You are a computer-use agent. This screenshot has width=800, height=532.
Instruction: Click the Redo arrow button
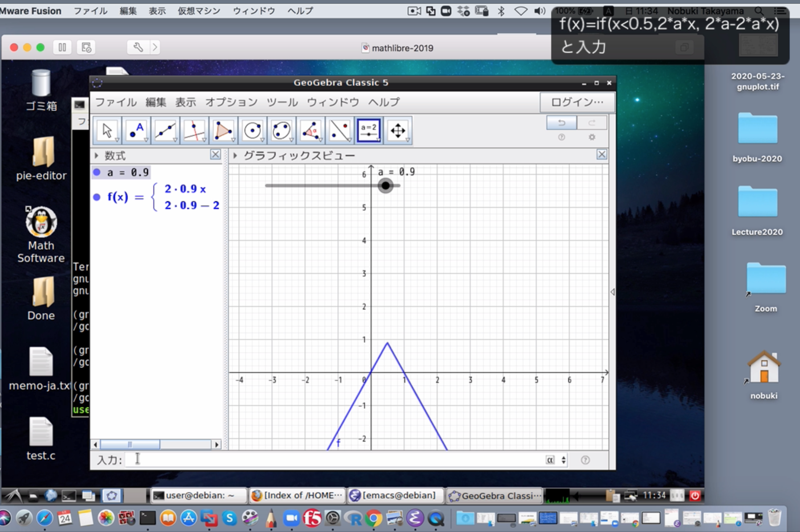click(x=592, y=123)
